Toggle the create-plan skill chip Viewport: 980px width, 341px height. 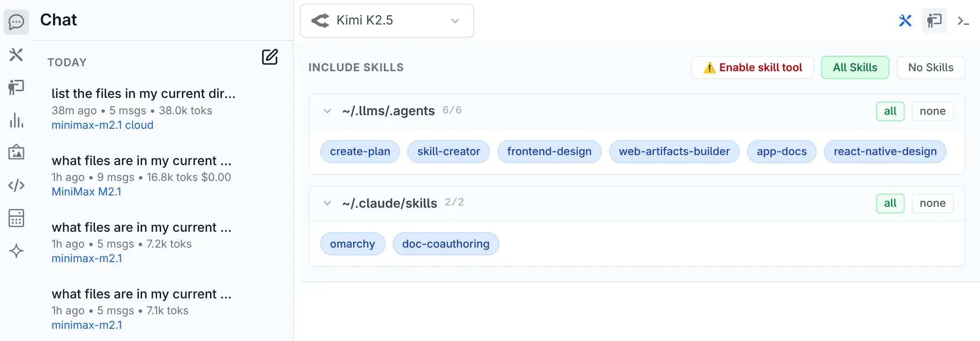click(360, 151)
